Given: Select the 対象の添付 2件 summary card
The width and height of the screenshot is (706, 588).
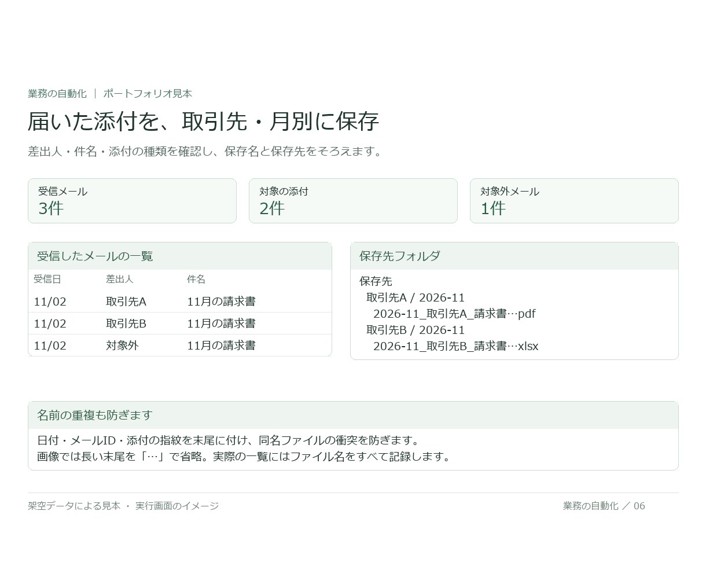Looking at the screenshot, I should click(x=353, y=201).
